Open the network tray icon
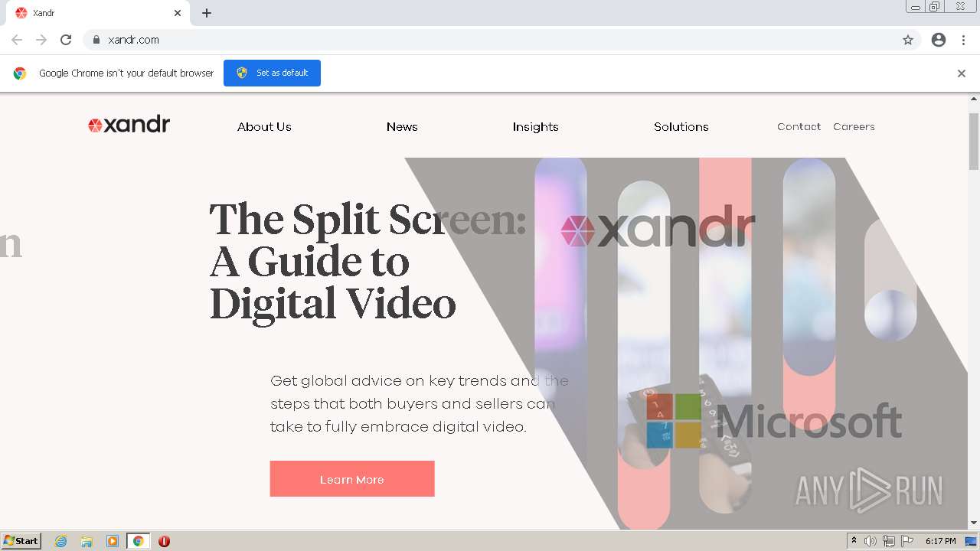 pos(889,541)
